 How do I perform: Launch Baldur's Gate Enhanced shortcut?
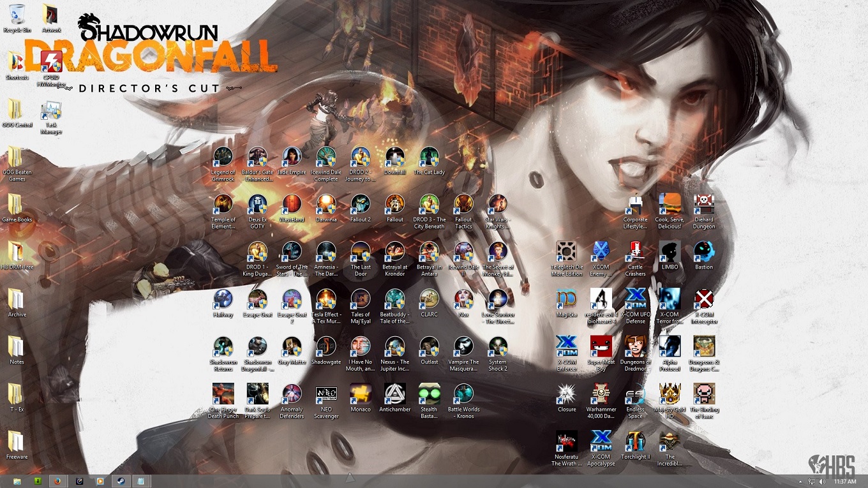click(258, 165)
